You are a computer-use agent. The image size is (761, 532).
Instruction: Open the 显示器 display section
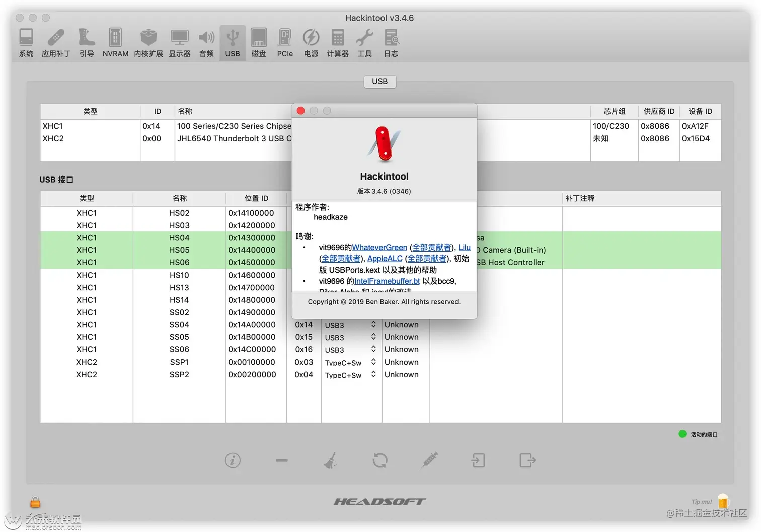coord(180,43)
